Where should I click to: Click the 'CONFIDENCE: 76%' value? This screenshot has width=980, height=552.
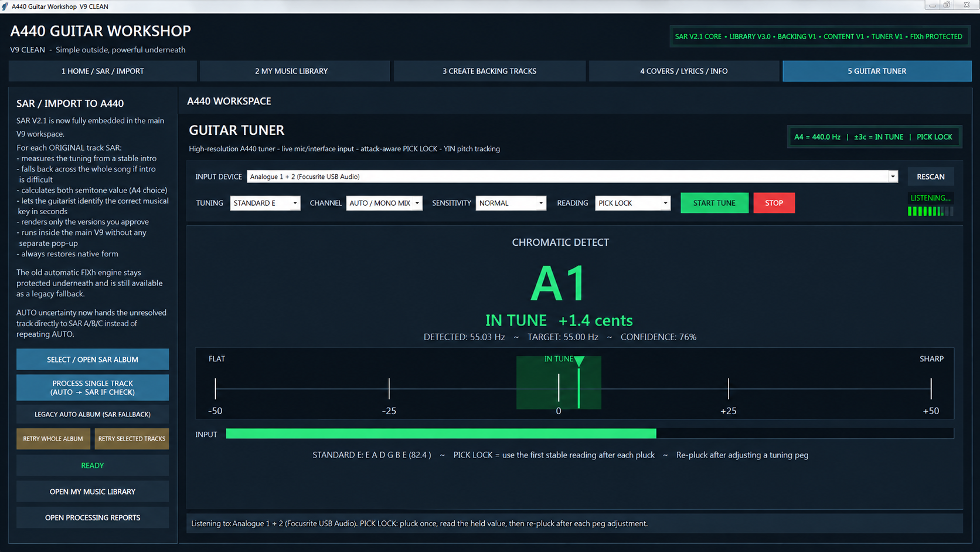658,337
